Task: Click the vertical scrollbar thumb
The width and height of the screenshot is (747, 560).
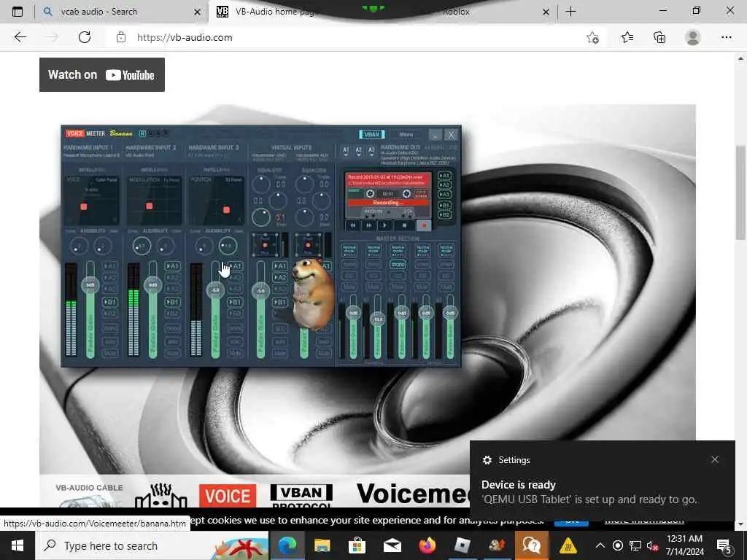Action: (x=740, y=192)
